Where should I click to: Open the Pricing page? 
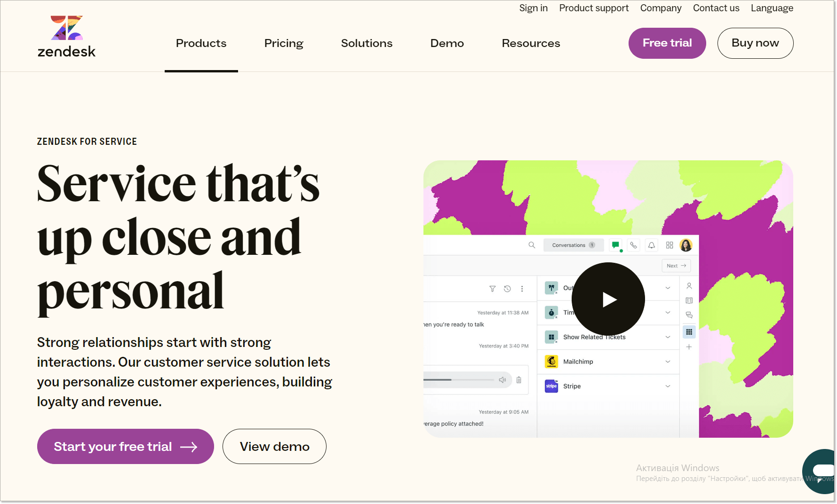284,43
